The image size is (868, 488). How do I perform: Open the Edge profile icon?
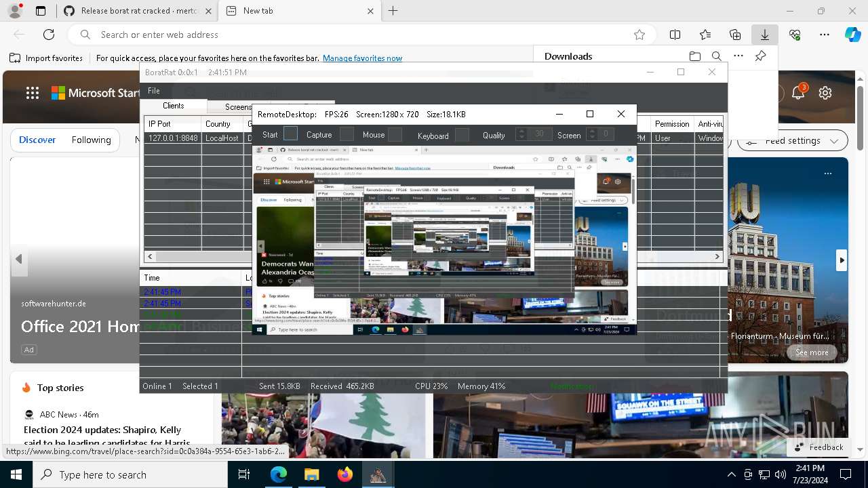coord(16,11)
